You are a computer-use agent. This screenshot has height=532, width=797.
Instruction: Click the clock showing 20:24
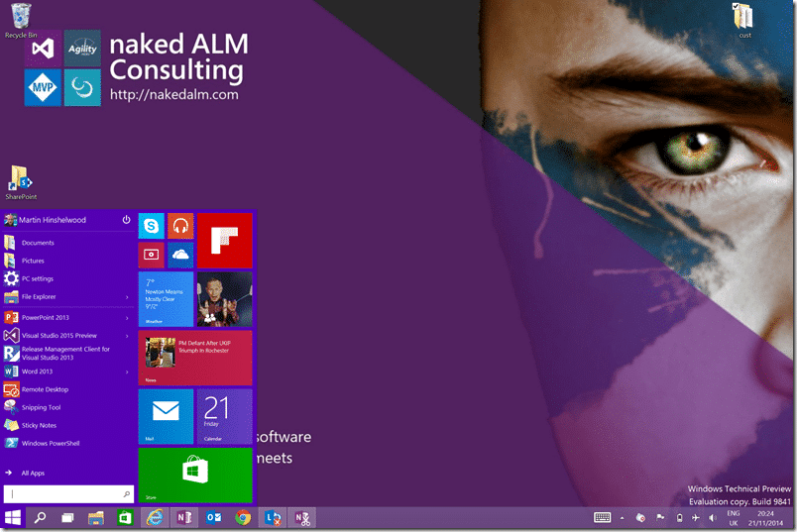765,518
